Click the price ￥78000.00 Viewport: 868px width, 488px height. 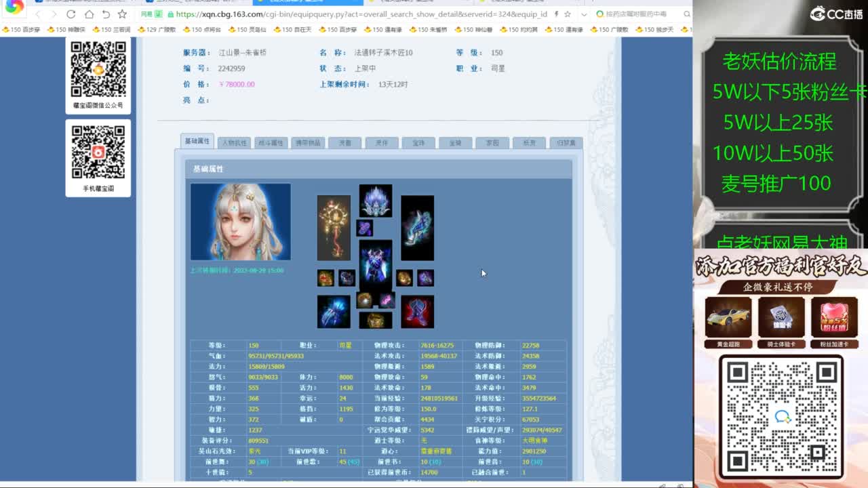pyautogui.click(x=237, y=85)
